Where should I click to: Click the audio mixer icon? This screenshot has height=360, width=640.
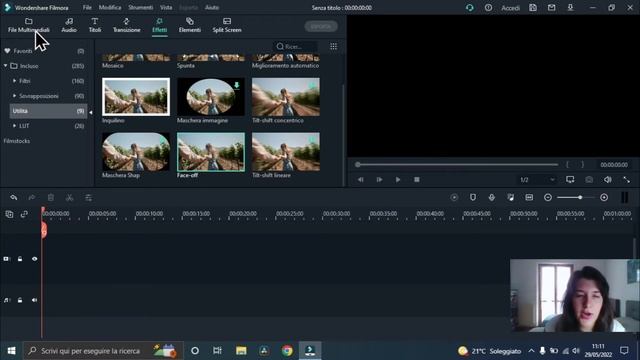(510, 198)
